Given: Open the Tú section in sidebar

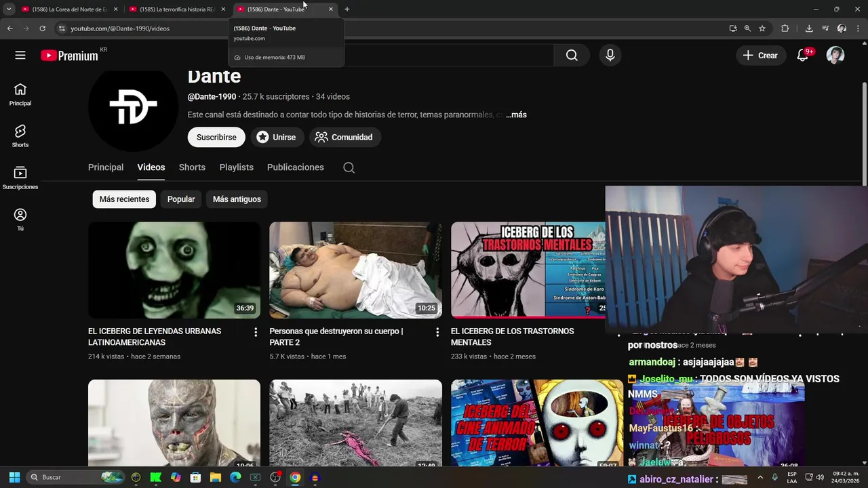Looking at the screenshot, I should [x=20, y=220].
